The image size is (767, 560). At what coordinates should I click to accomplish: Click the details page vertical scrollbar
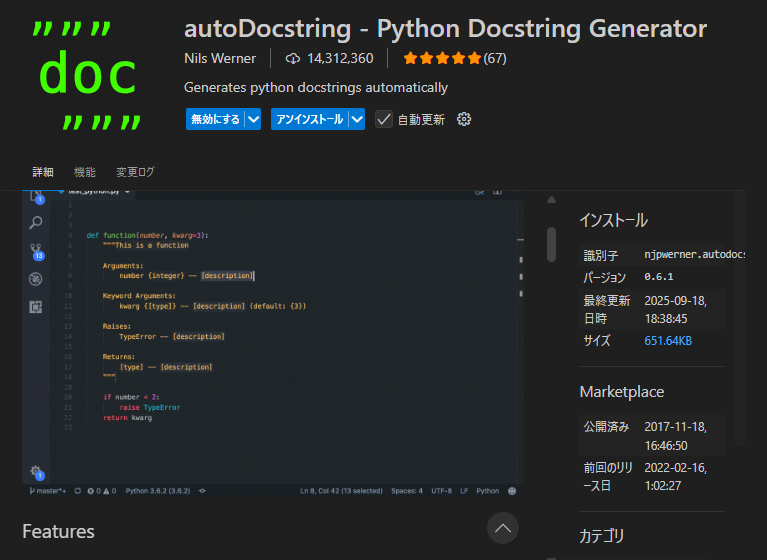pyautogui.click(x=551, y=244)
